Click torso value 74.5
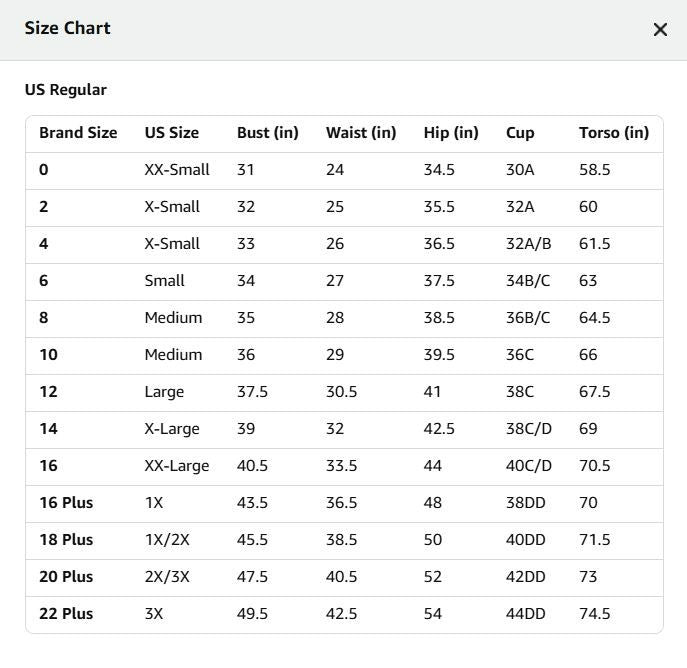Screen dimensions: 687x668 click(595, 614)
